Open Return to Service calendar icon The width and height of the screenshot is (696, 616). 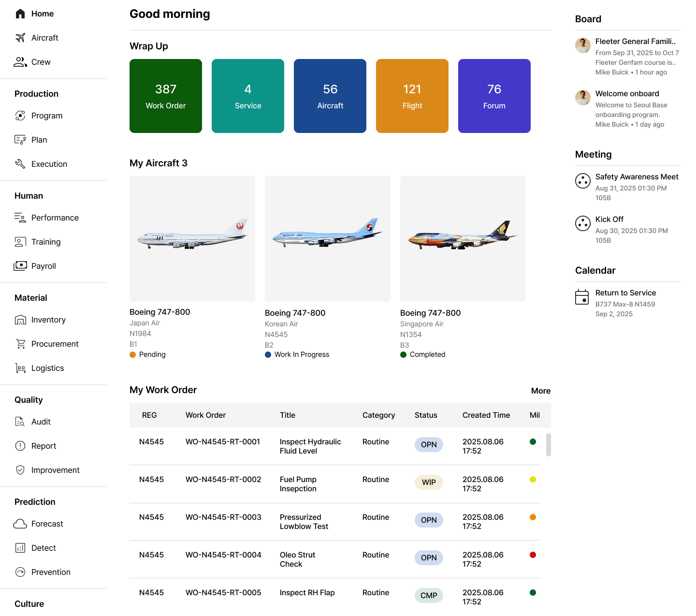582,297
